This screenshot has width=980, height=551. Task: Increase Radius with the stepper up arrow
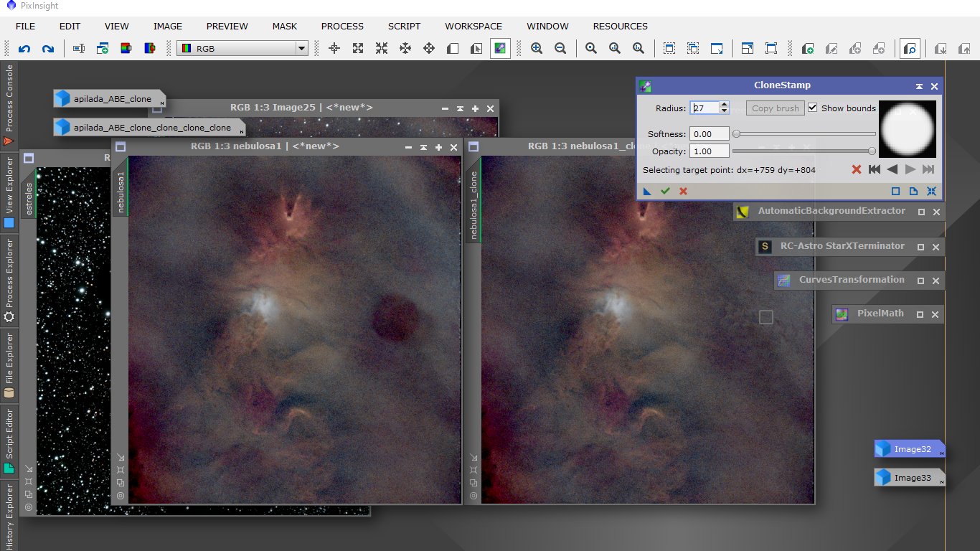[x=724, y=105]
